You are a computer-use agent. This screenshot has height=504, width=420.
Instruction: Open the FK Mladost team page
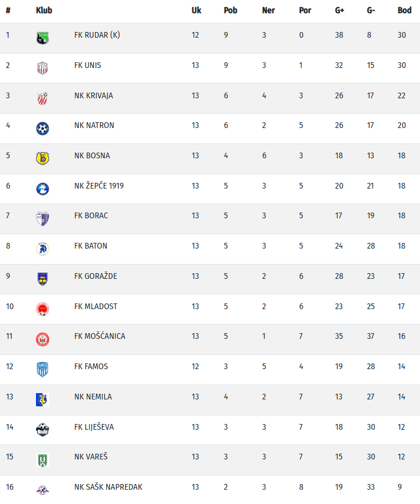[95, 306]
